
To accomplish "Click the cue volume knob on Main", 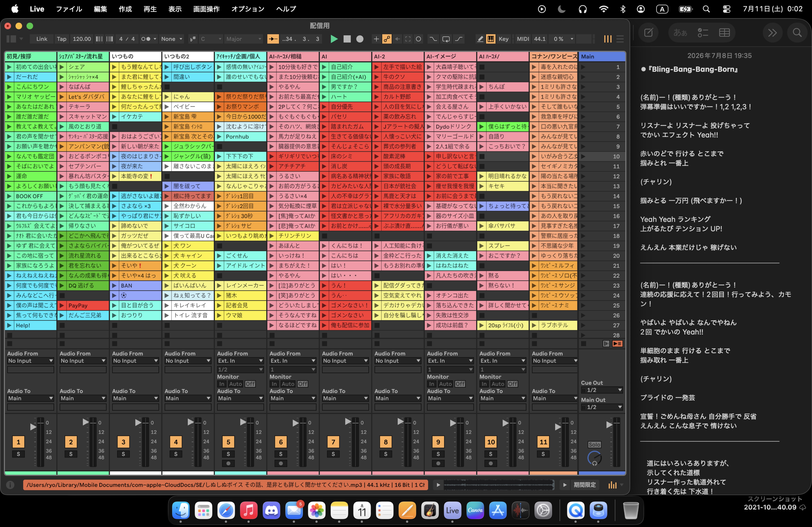I will pyautogui.click(x=594, y=458).
